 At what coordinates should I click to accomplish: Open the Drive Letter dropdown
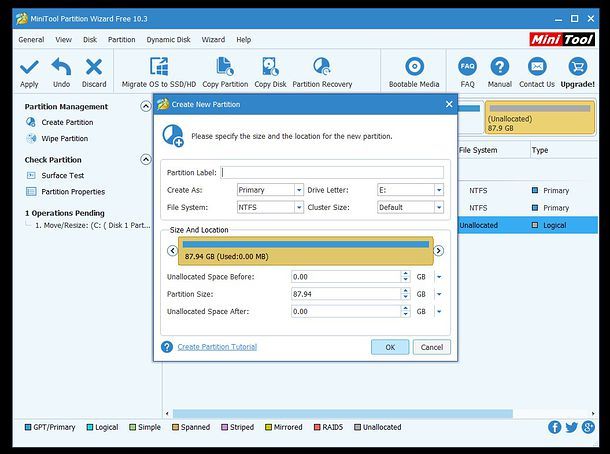(439, 190)
